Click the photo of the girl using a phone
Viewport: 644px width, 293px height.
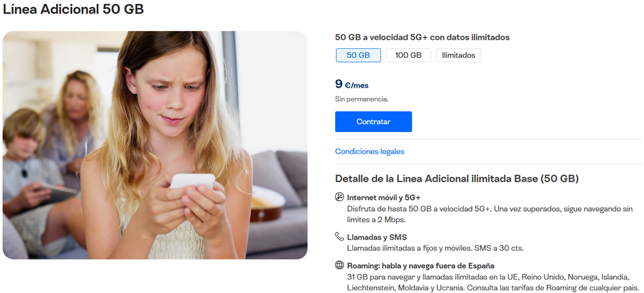tap(155, 145)
